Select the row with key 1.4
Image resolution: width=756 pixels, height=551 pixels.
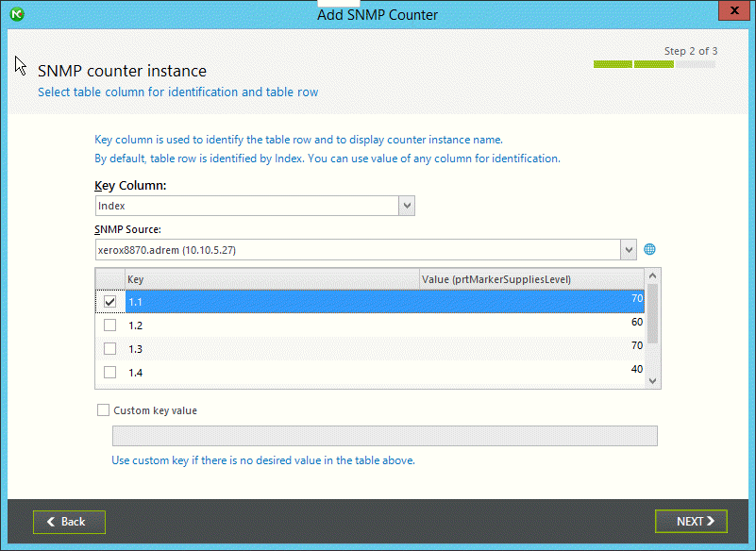[370, 372]
